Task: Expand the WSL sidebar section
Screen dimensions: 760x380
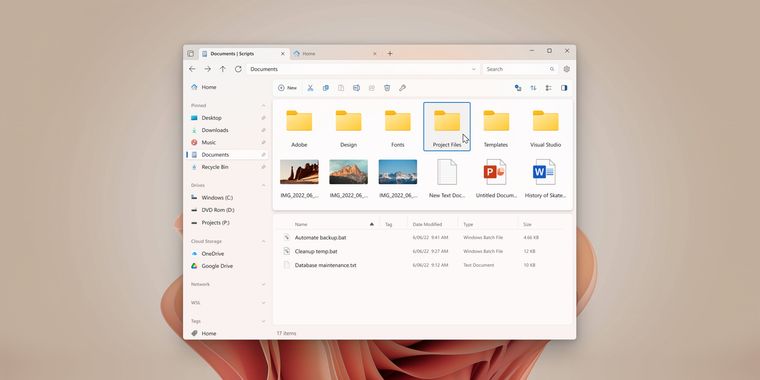Action: (x=264, y=302)
